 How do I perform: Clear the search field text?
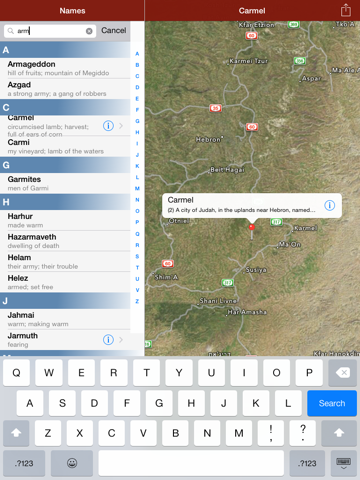click(x=89, y=31)
